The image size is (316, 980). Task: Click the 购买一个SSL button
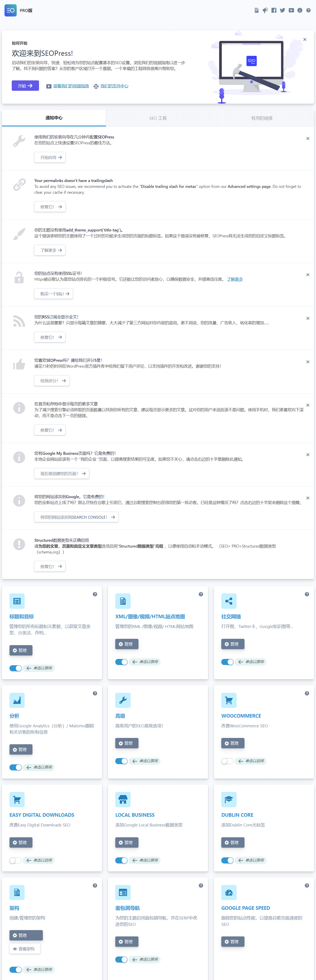[x=53, y=294]
